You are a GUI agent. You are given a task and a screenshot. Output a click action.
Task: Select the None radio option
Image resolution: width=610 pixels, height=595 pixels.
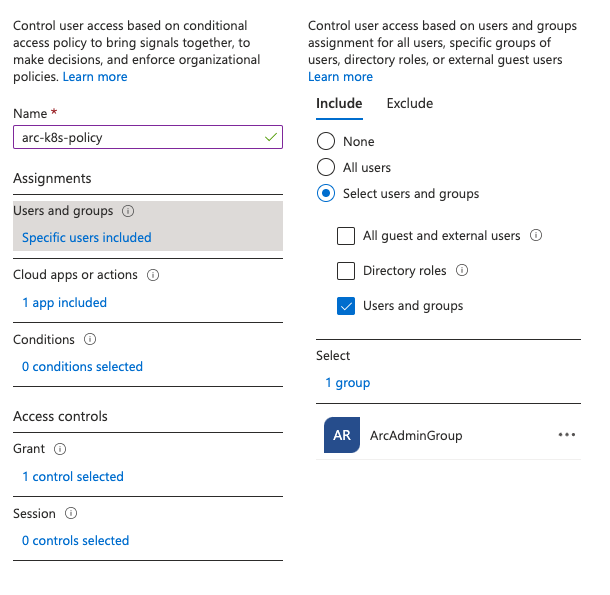326,142
